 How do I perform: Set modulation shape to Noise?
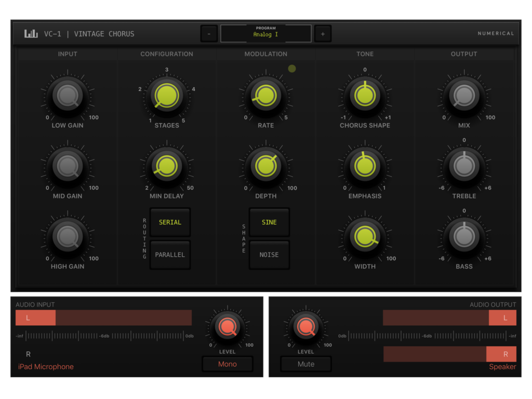pos(269,255)
